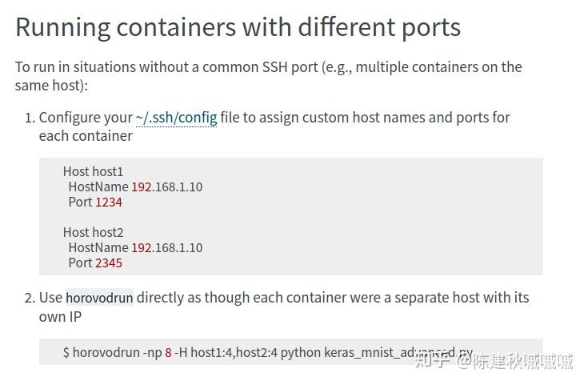This screenshot has height=385, width=588.
Task: Click the words 'each container' in step one
Action: click(x=86, y=136)
